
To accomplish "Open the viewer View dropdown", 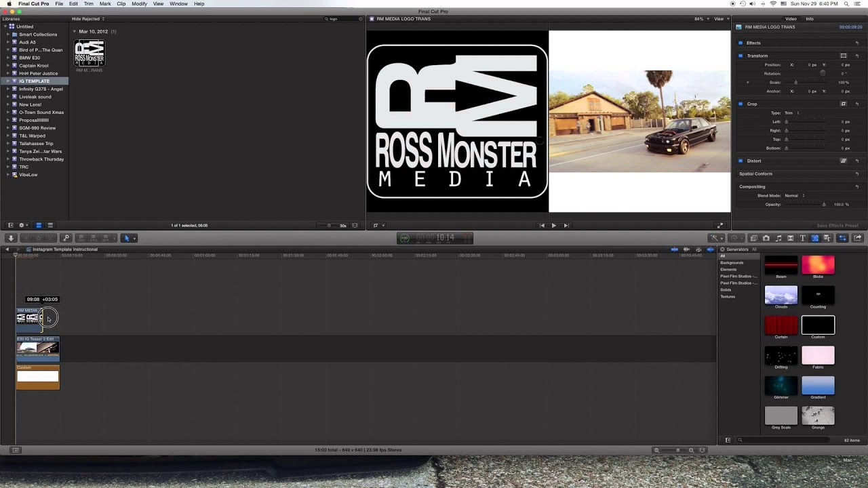I will click(721, 19).
